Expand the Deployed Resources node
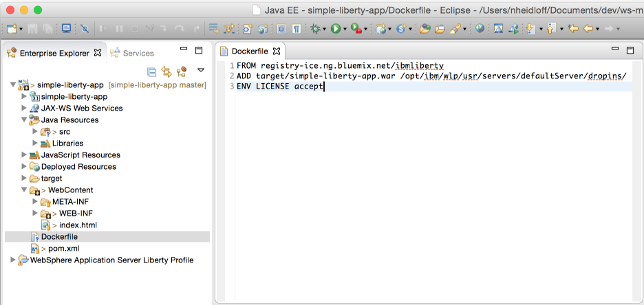The width and height of the screenshot is (644, 305). pyautogui.click(x=24, y=166)
